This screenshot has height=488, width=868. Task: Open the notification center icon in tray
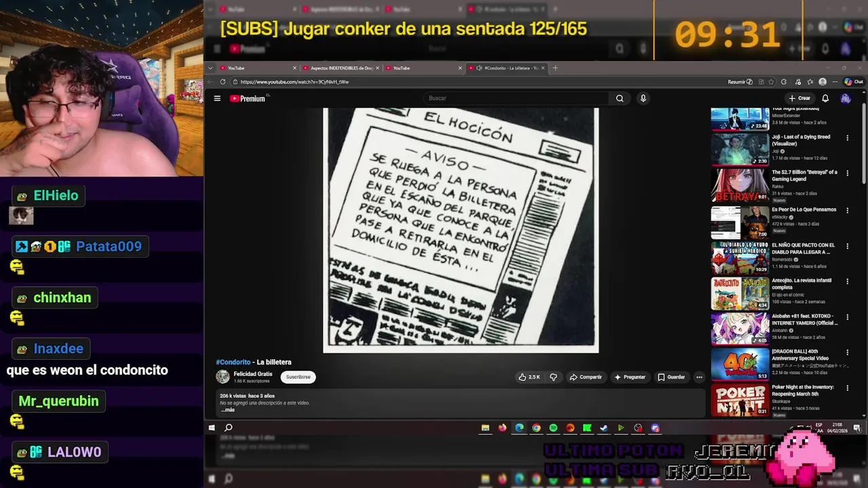click(857, 428)
